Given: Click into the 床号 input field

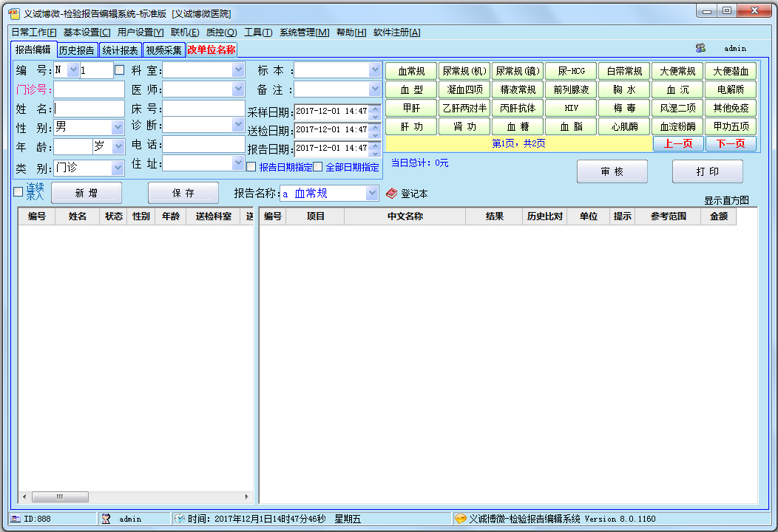Looking at the screenshot, I should click(x=203, y=108).
